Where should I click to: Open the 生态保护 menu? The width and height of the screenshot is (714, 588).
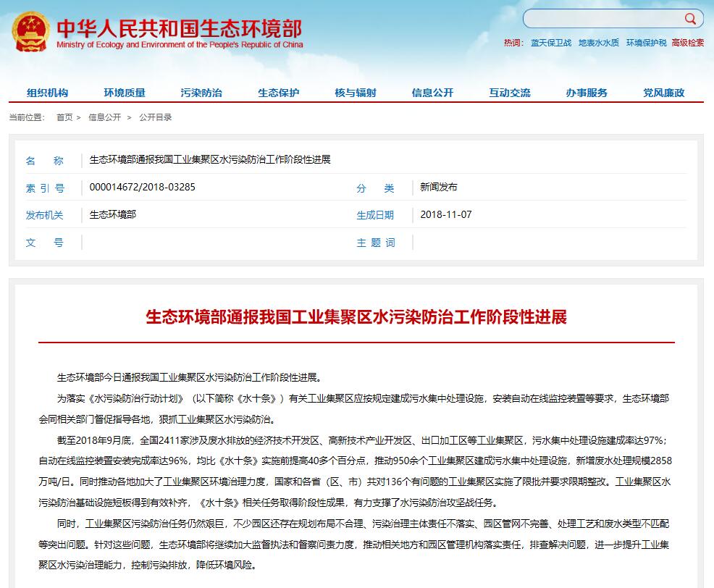[279, 93]
